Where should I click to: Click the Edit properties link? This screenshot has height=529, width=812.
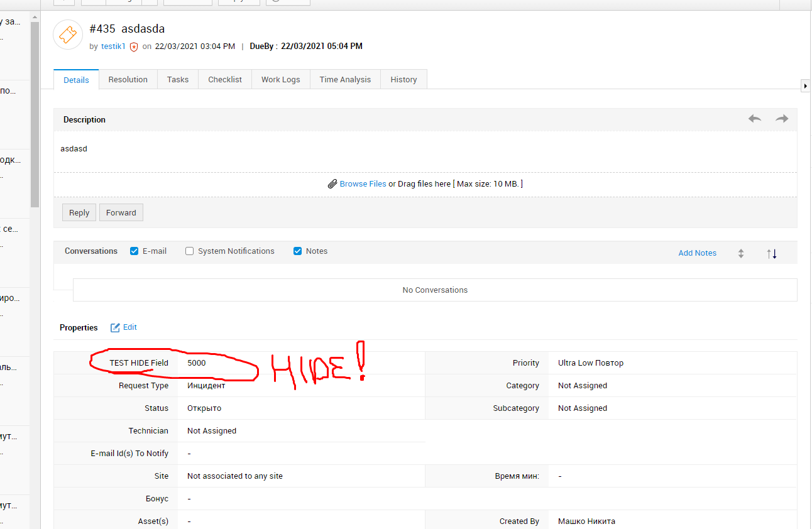point(130,327)
